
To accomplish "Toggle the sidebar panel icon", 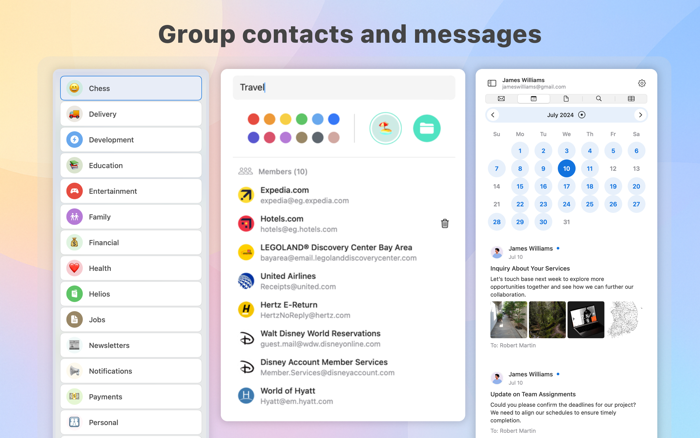I will [x=492, y=83].
